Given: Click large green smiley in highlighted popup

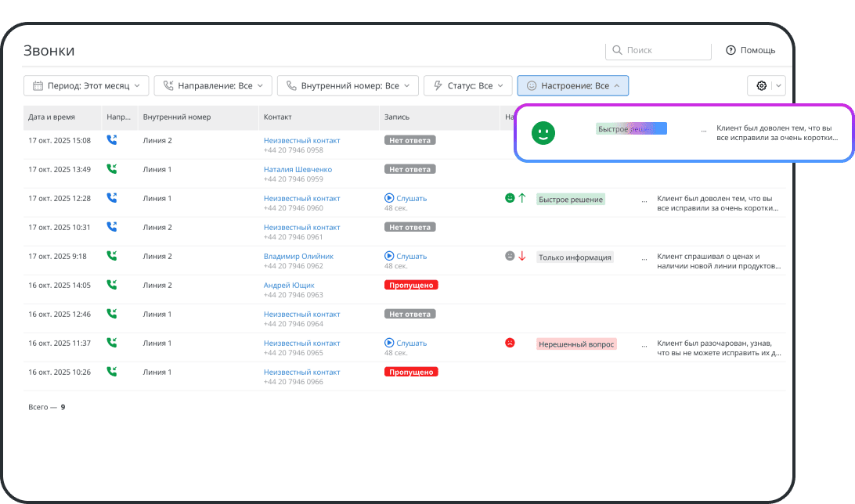Looking at the screenshot, I should pos(543,133).
